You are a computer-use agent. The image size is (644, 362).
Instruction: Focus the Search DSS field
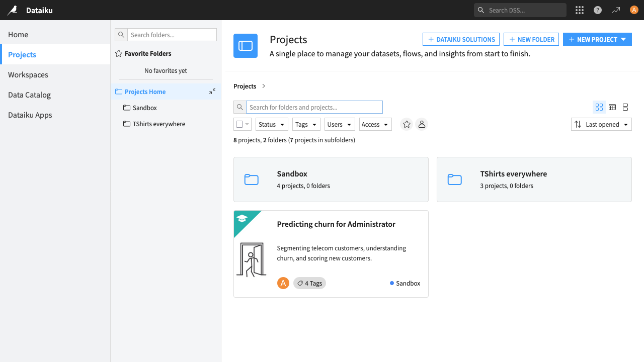(520, 10)
